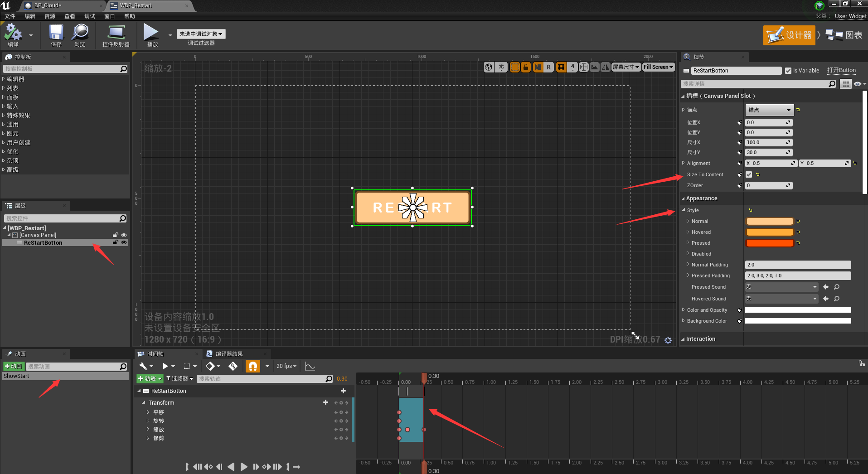This screenshot has width=868, height=474.
Task: Click the green add 轨迹 (Track) button
Action: pyautogui.click(x=150, y=378)
